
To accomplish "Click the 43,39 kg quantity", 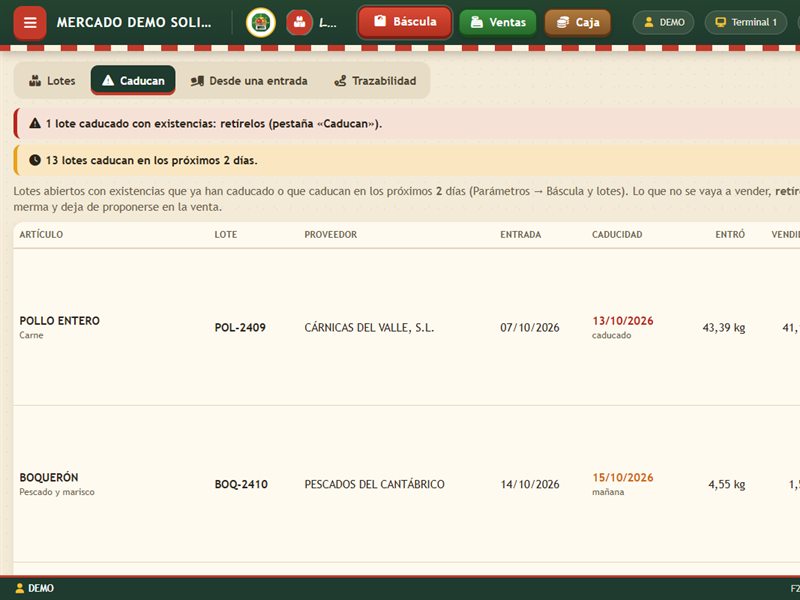I will [x=724, y=328].
